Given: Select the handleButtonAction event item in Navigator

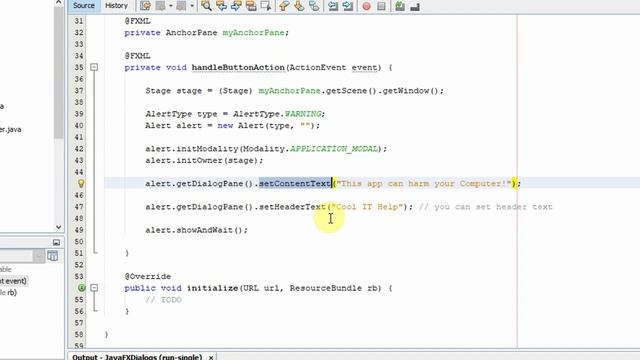Looking at the screenshot, I should (x=13, y=281).
